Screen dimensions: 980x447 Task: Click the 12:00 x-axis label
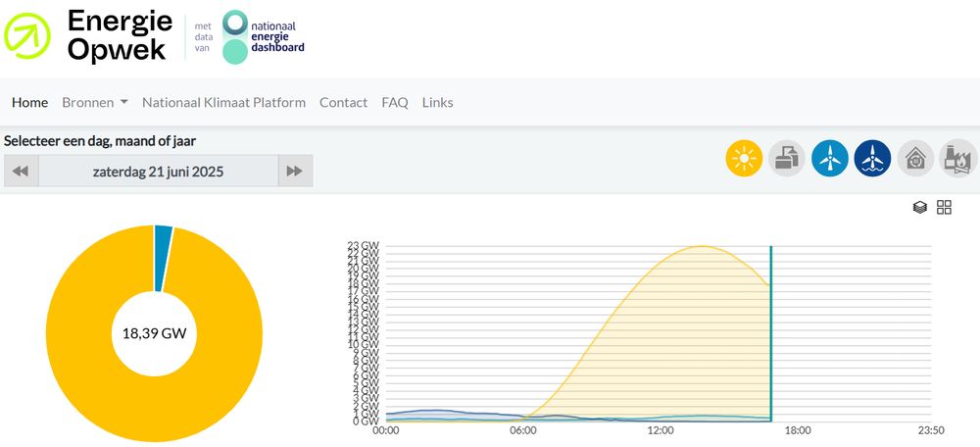point(660,430)
